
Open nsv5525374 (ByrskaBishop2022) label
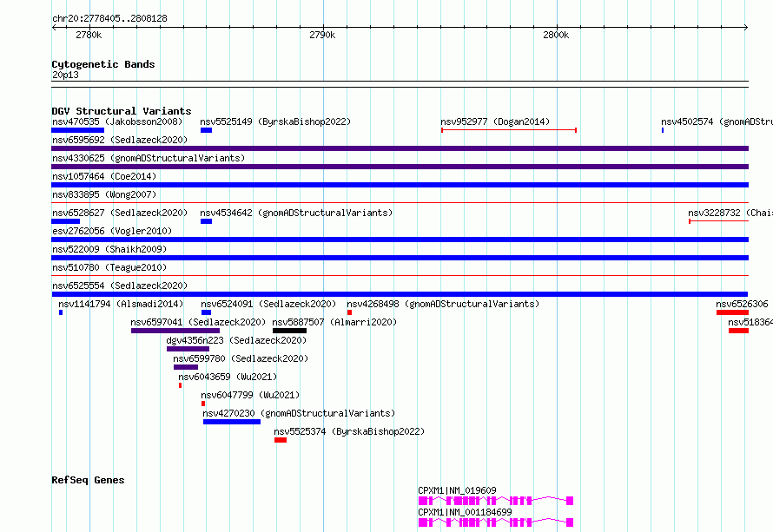click(349, 431)
